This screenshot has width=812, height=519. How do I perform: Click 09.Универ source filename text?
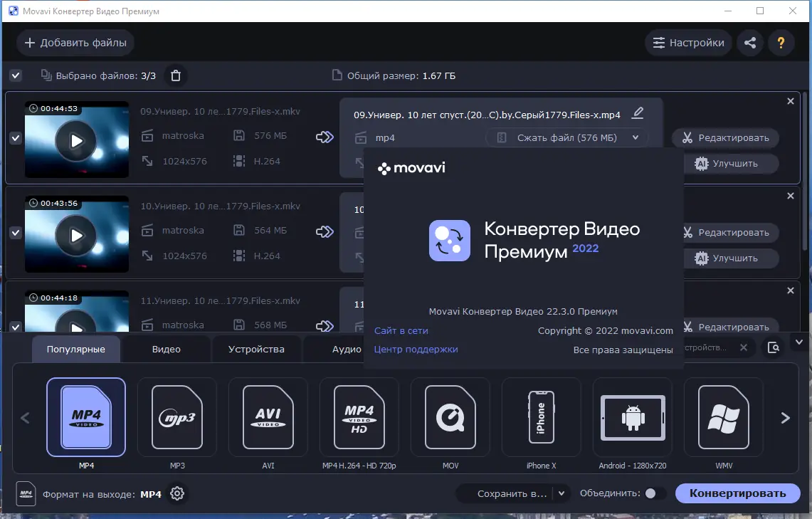click(220, 111)
